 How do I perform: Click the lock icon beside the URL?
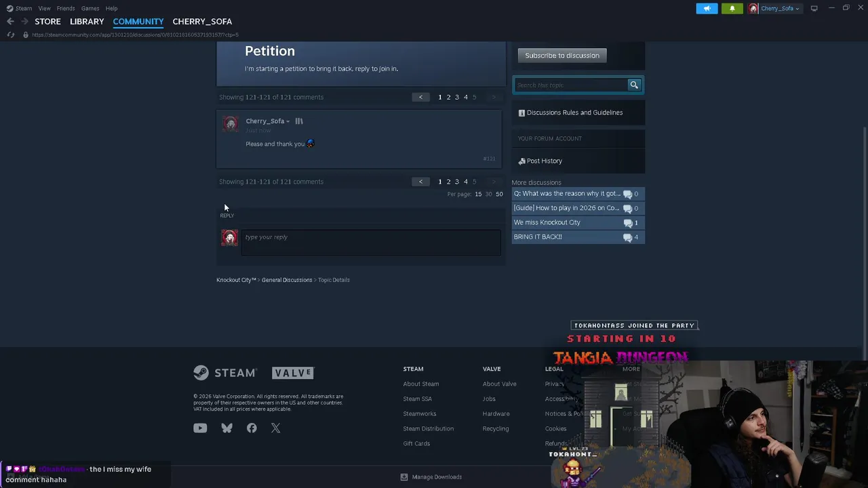tap(25, 35)
